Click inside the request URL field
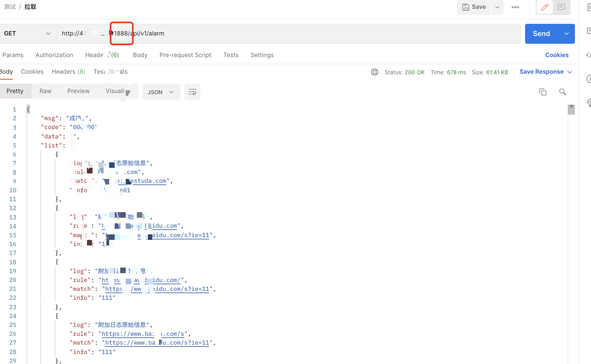The image size is (591, 364). [x=249, y=34]
